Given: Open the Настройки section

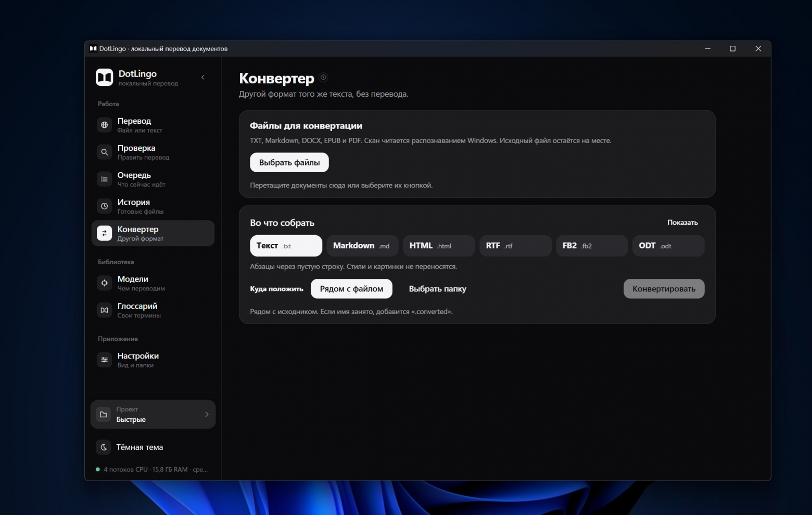Looking at the screenshot, I should click(153, 360).
